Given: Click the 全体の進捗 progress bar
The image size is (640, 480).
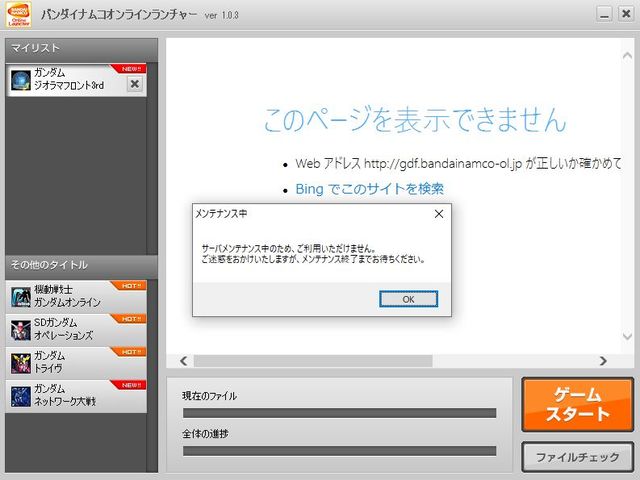Looking at the screenshot, I should tap(340, 451).
